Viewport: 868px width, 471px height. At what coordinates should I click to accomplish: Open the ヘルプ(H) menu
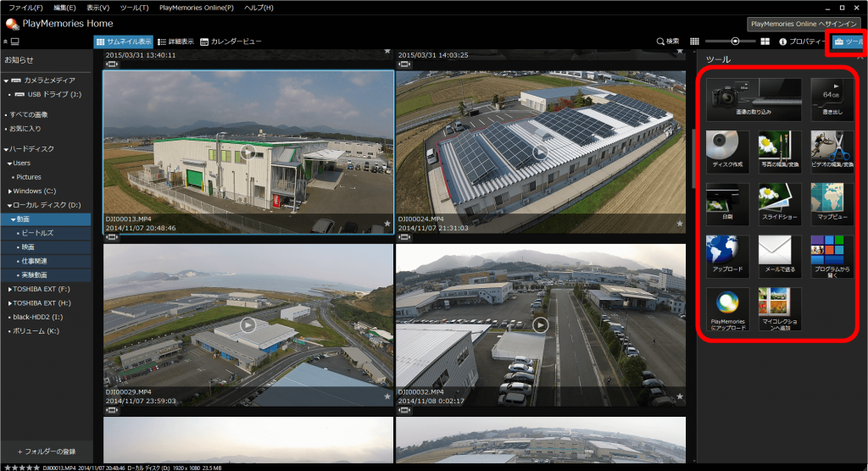[259, 8]
